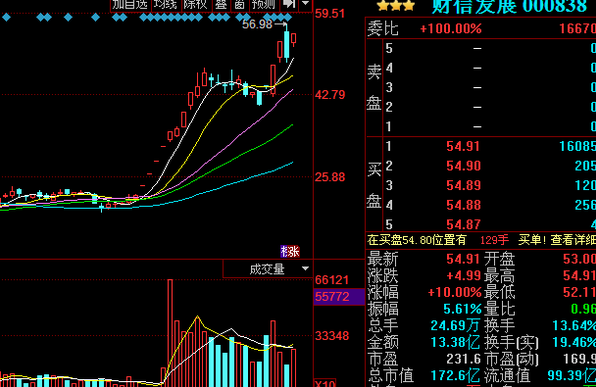Click the 13.38亿 金额 value
This screenshot has width=596, height=387.
[x=455, y=343]
